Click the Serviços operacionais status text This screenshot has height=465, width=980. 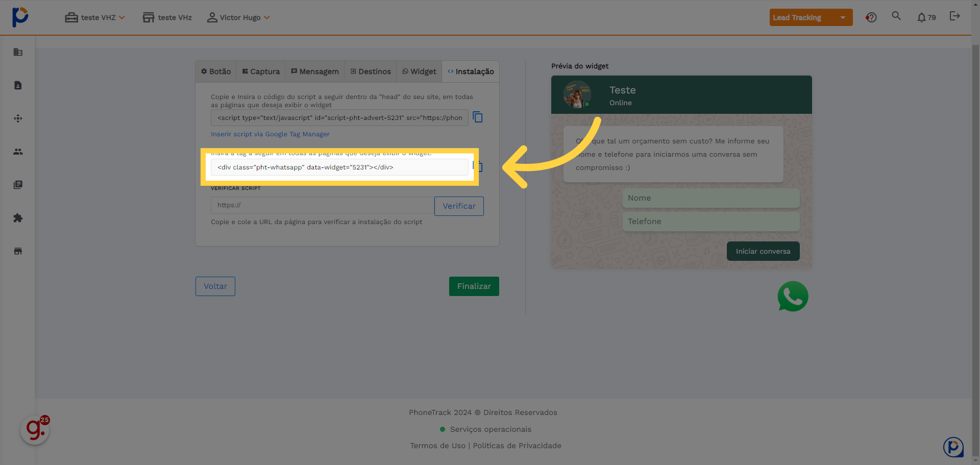[x=491, y=429]
